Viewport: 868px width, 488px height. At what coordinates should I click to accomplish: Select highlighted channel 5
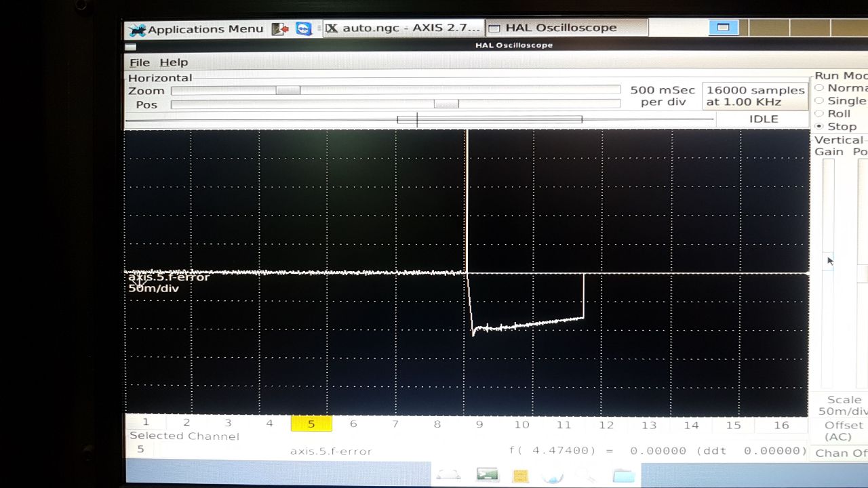click(x=311, y=424)
